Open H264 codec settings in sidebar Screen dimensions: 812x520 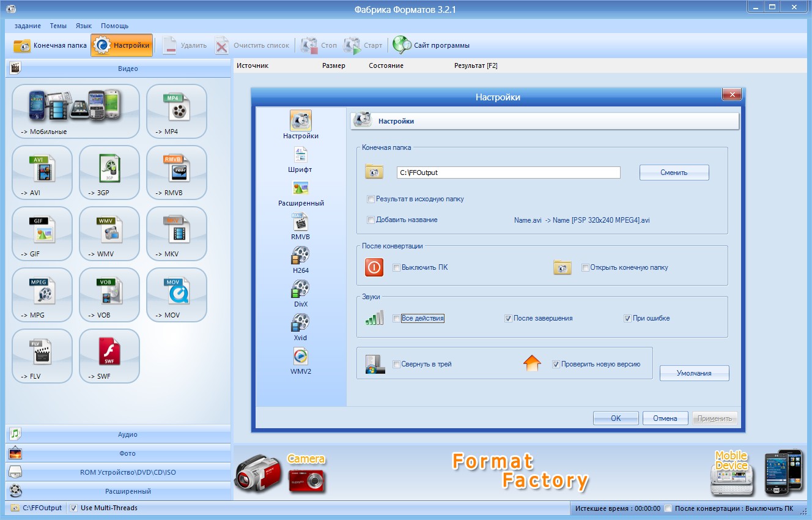(300, 261)
